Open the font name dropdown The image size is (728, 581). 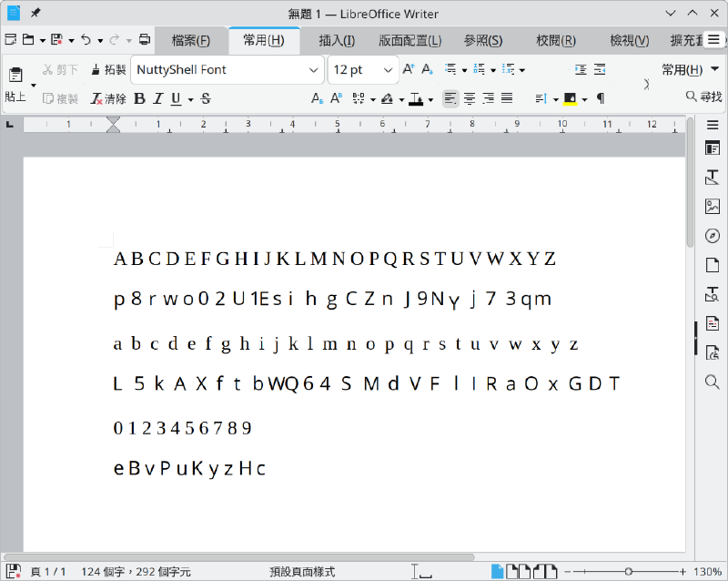pyautogui.click(x=314, y=69)
